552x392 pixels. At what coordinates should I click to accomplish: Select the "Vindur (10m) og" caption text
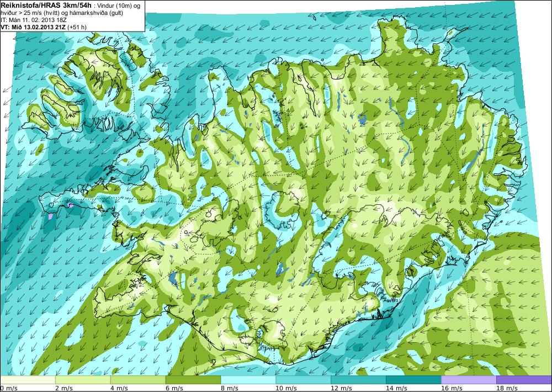[x=119, y=6]
